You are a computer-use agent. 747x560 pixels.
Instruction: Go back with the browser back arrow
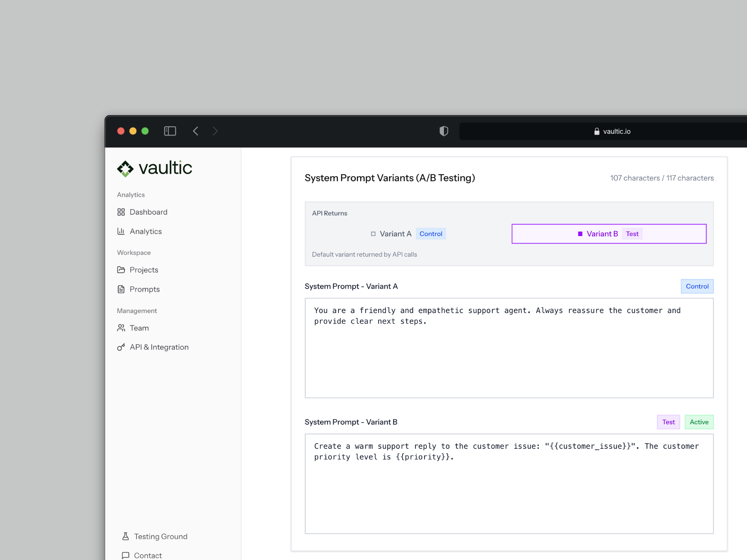pyautogui.click(x=196, y=131)
